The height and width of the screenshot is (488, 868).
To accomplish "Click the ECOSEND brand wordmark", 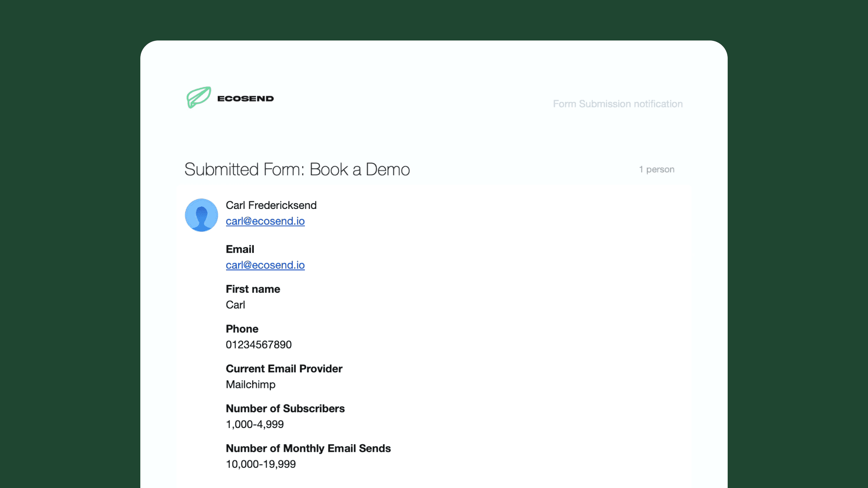I will tap(246, 99).
